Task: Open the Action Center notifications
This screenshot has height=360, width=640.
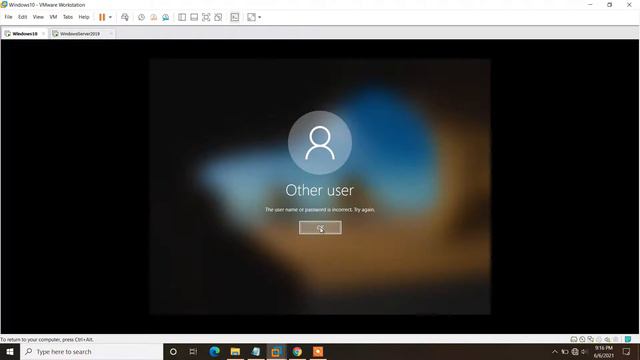Action: point(627,351)
